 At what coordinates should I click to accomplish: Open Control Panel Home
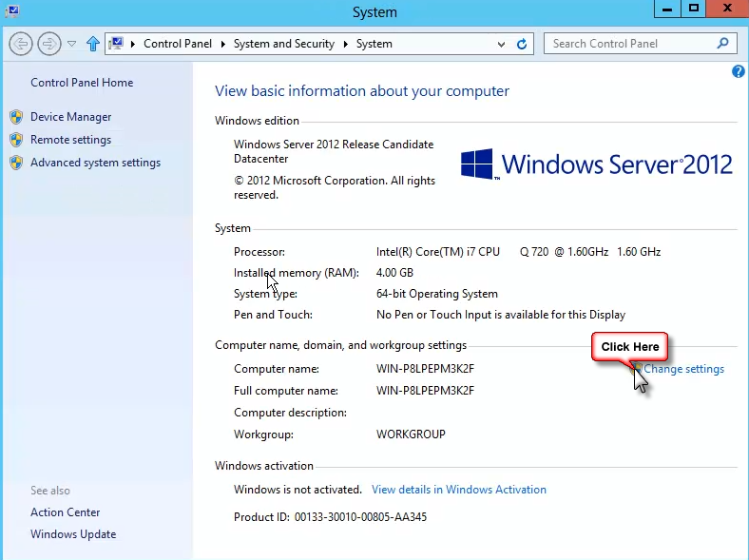(82, 83)
